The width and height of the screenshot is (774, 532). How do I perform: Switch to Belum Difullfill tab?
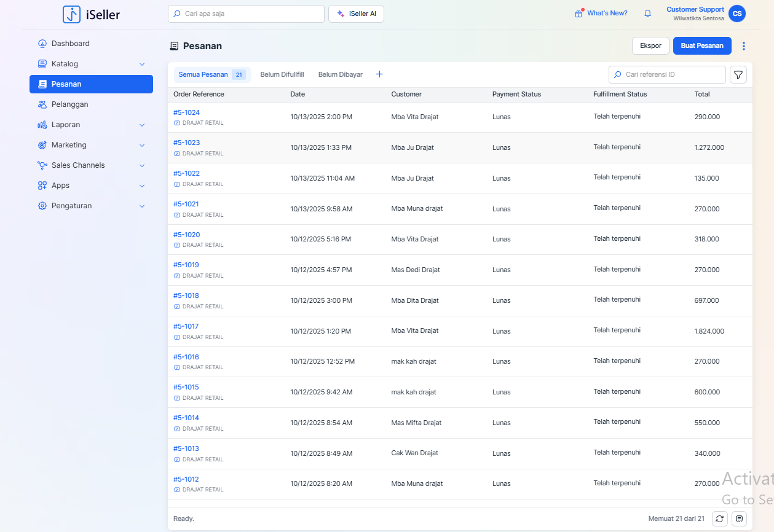[x=282, y=74]
